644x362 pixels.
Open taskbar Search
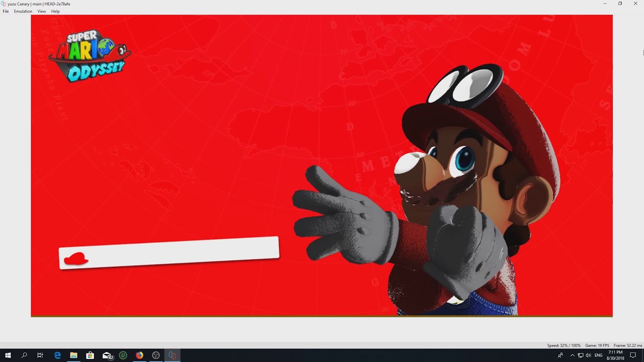point(24,355)
